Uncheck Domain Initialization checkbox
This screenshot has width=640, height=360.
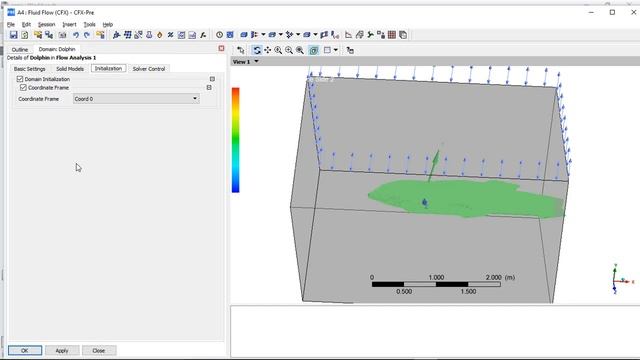pos(20,79)
